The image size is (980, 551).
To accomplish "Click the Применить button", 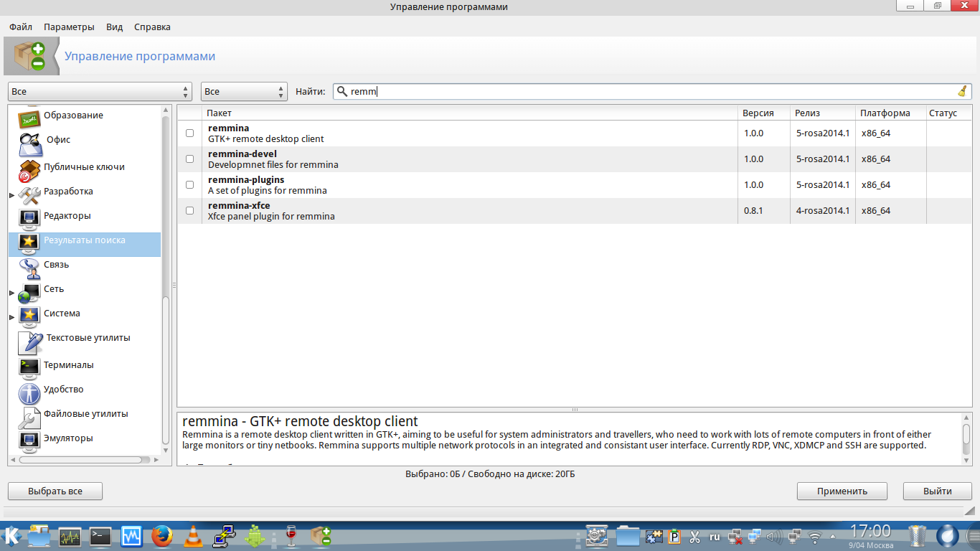I will pos(842,491).
